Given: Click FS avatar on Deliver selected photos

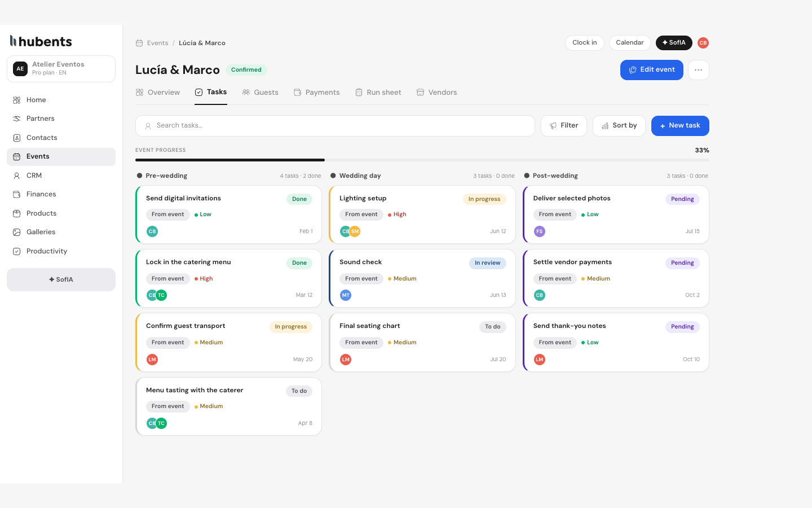Looking at the screenshot, I should [x=540, y=231].
